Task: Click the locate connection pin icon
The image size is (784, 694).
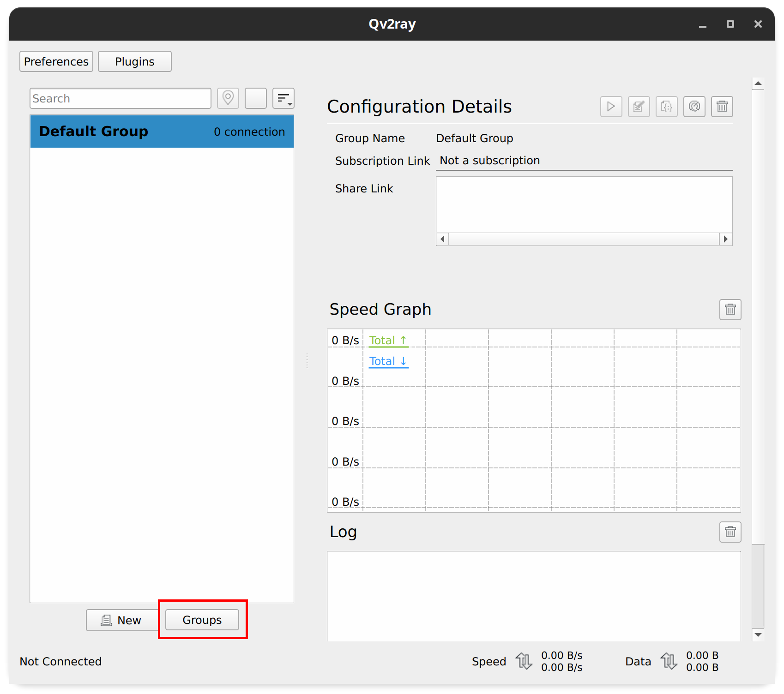Action: [228, 98]
